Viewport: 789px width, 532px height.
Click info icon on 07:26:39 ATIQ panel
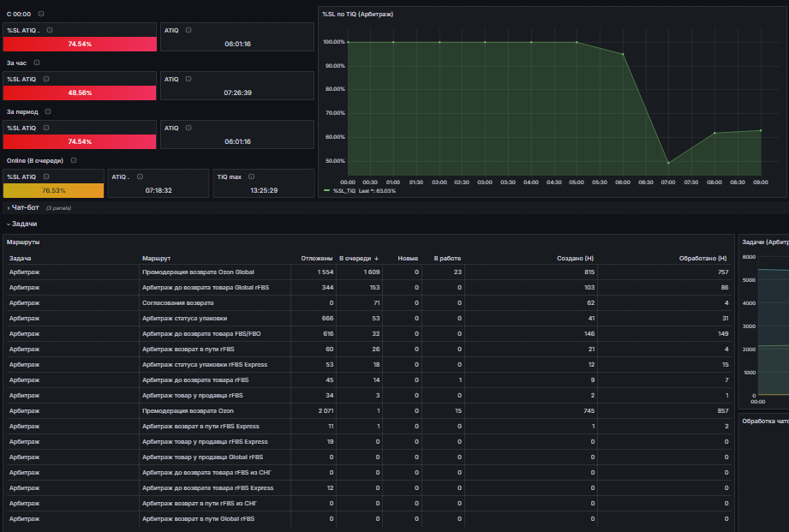(x=188, y=79)
